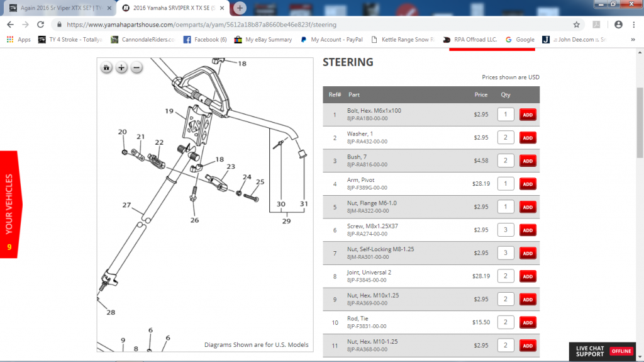Edit quantity for Bush, 7
Viewport: 644px width, 362px height.
click(x=506, y=161)
